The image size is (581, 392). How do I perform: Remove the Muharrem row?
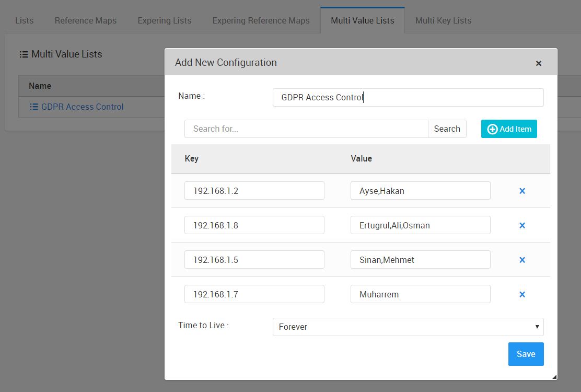tap(521, 295)
